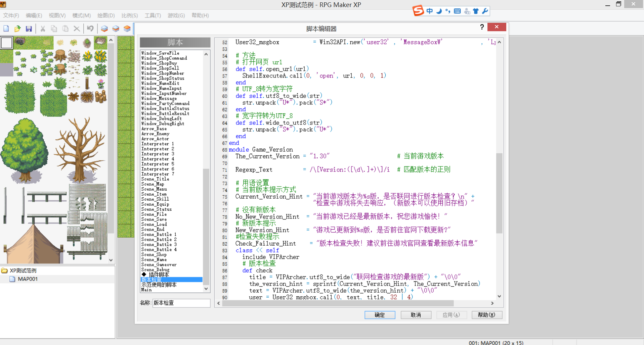Click code editor vertical scroll down arrow
Screen dimensions: 644x345
pyautogui.click(x=500, y=296)
